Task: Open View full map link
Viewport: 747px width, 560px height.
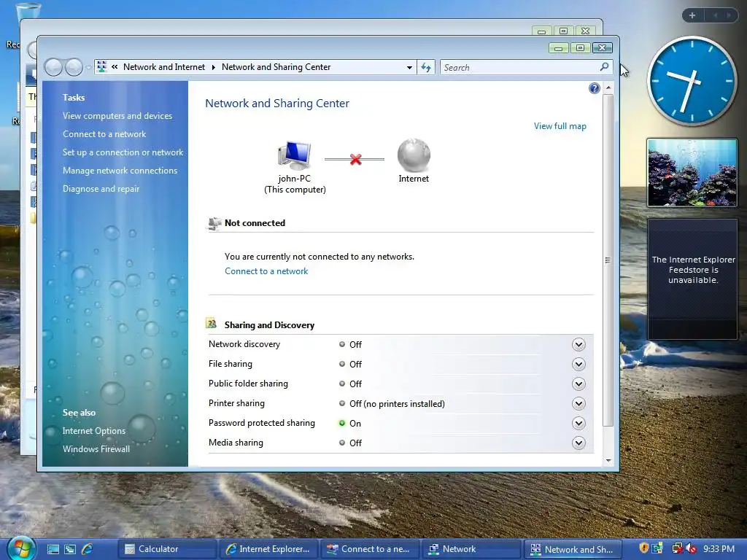Action: click(x=560, y=126)
